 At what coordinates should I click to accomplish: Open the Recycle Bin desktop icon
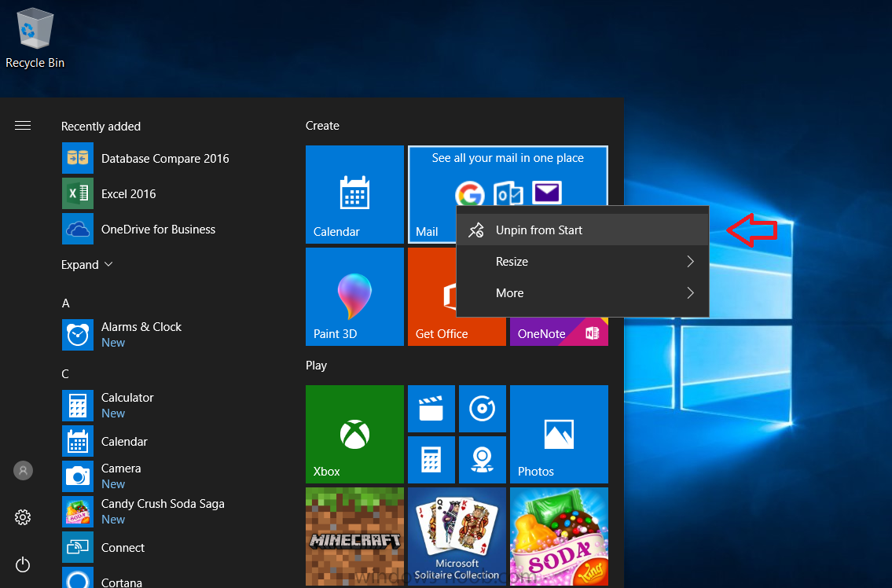point(35,39)
